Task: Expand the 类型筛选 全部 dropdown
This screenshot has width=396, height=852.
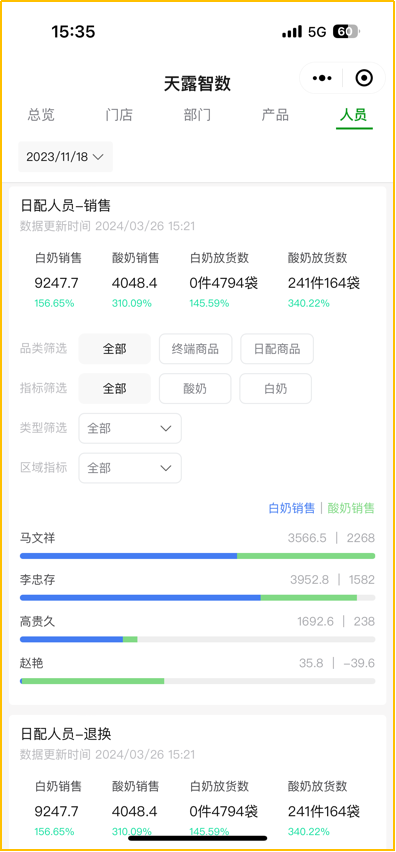Action: point(130,428)
